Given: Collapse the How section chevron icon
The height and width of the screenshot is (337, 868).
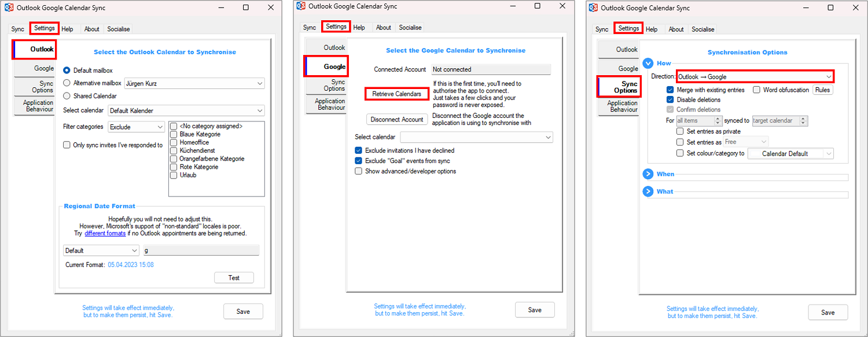Looking at the screenshot, I should [648, 64].
